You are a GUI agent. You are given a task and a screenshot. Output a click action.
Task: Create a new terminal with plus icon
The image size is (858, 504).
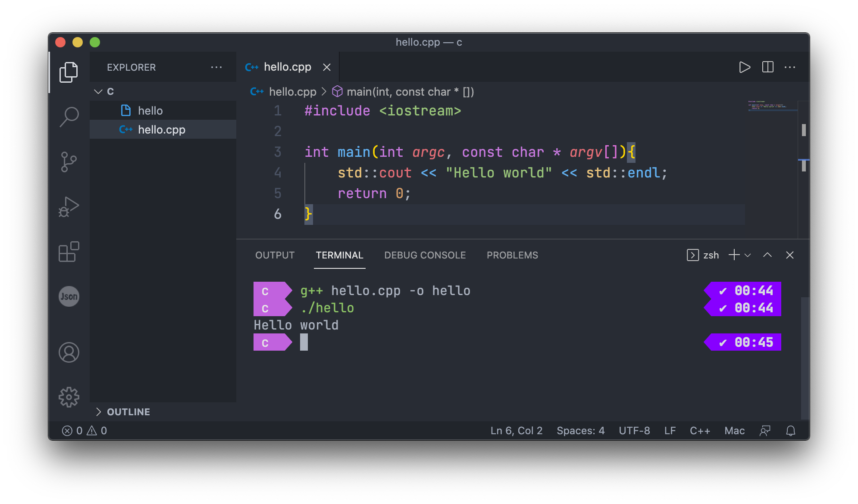click(x=734, y=255)
